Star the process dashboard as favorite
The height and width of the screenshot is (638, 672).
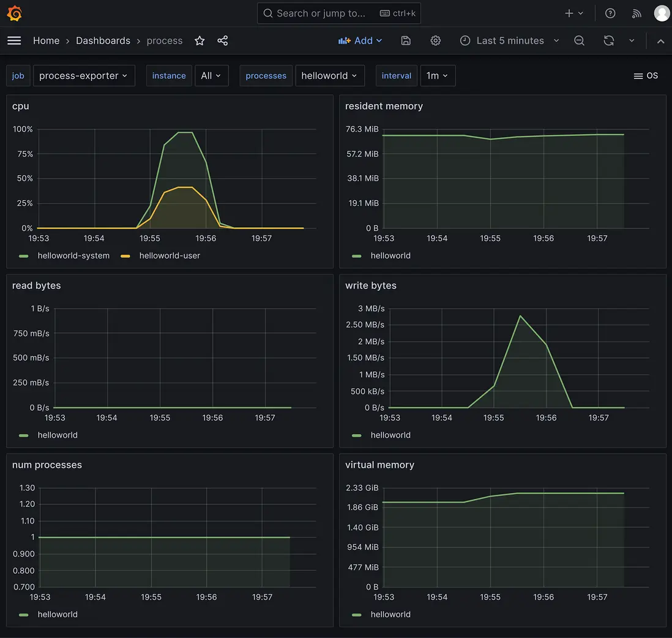200,40
